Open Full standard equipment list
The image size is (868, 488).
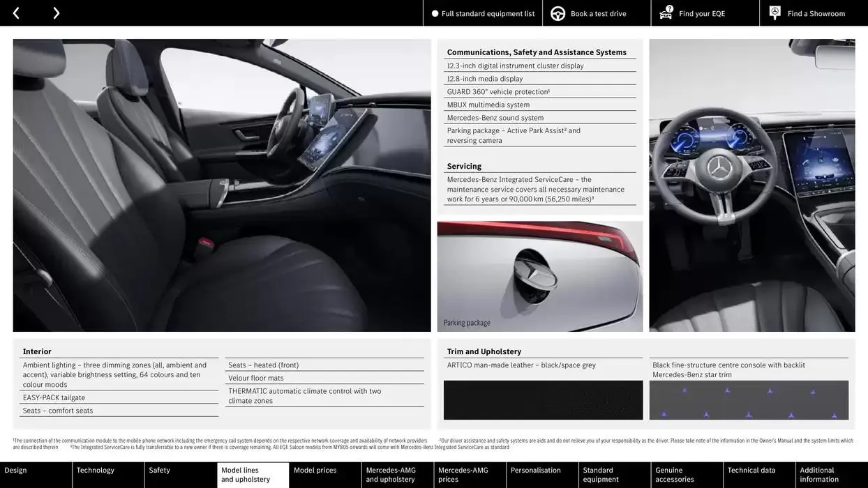click(483, 13)
